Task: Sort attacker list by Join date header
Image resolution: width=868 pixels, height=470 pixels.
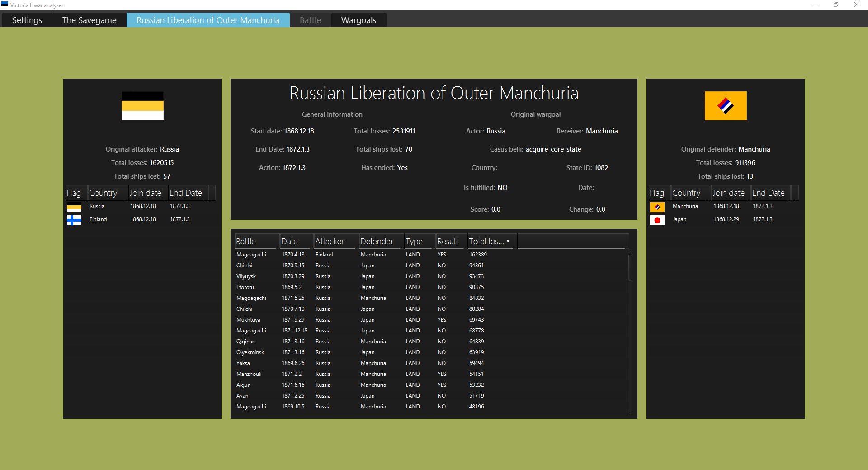Action: [x=148, y=193]
